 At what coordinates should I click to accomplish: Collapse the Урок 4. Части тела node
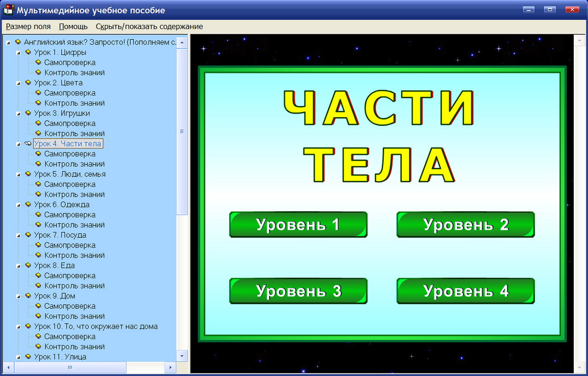click(x=19, y=144)
